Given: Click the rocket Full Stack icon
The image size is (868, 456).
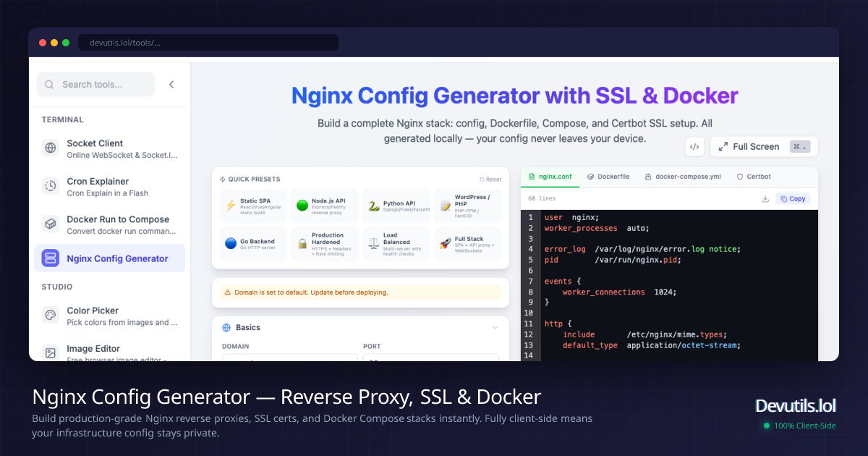Looking at the screenshot, I should [446, 244].
